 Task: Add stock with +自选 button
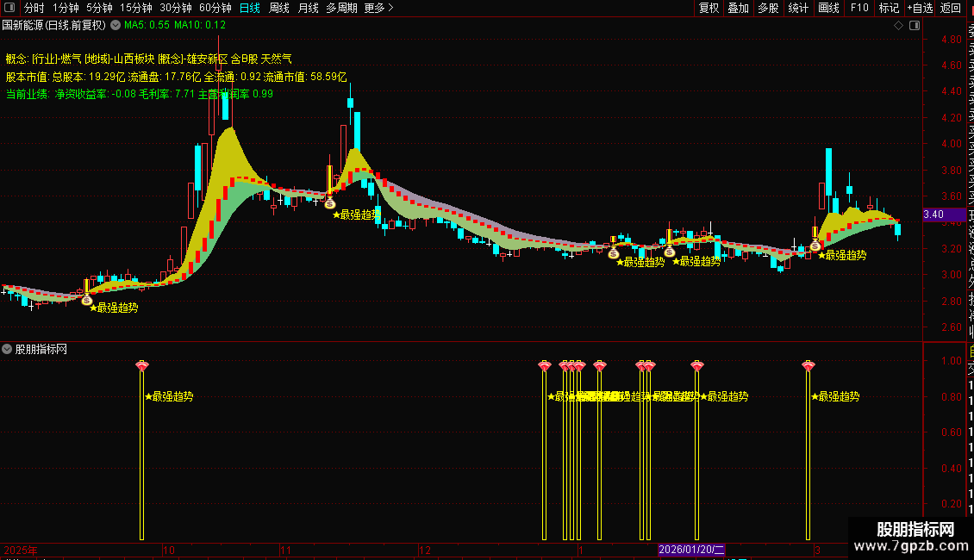(920, 8)
